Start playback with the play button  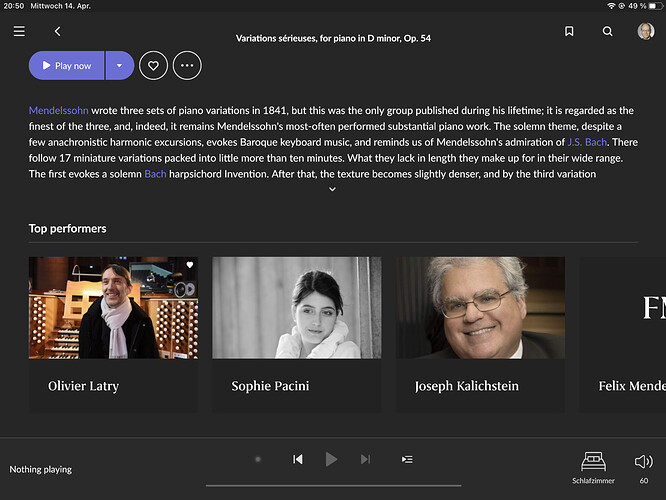tap(331, 459)
